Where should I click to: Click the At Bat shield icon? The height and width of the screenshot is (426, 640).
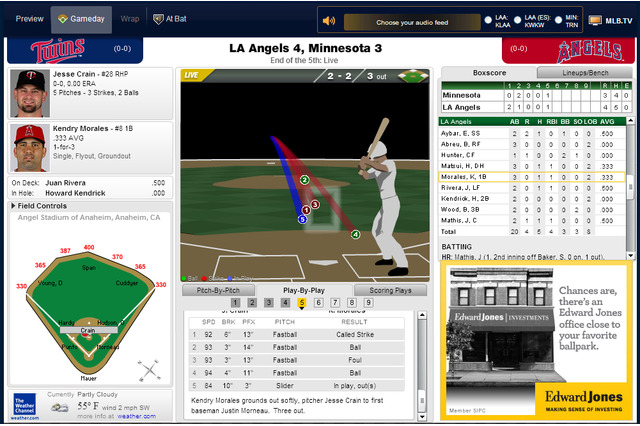click(x=158, y=19)
